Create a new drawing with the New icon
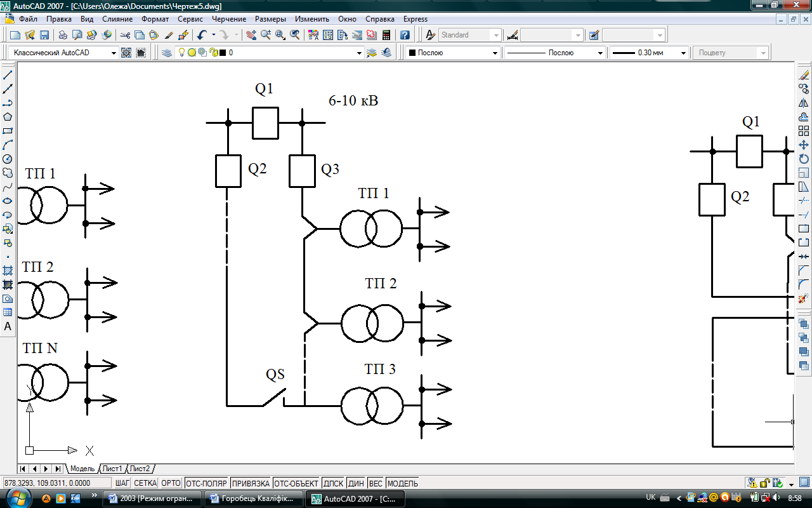Image resolution: width=812 pixels, height=508 pixels. click(x=15, y=35)
